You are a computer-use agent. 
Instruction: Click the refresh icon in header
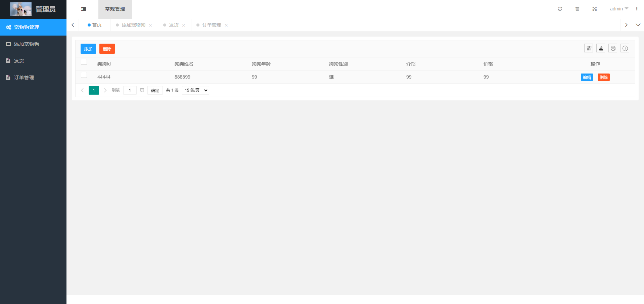point(560,9)
